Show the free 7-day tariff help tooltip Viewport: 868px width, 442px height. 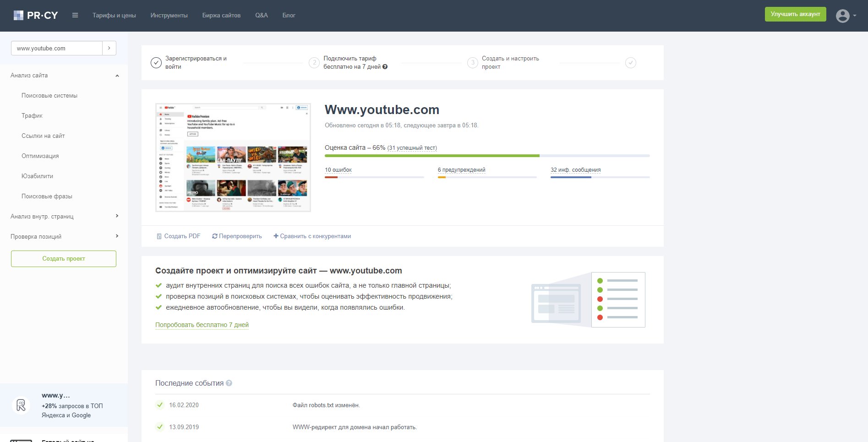(x=385, y=67)
